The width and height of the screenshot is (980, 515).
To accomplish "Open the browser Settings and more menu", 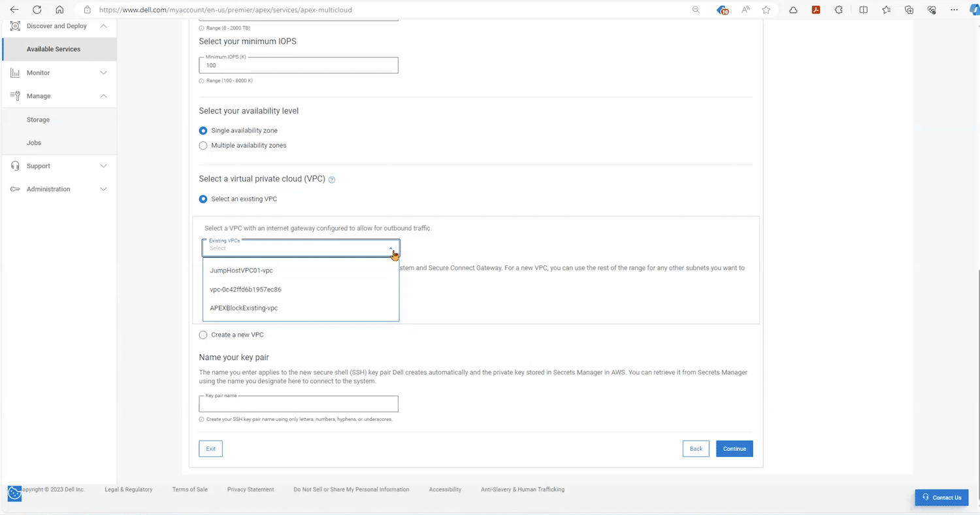I will pyautogui.click(x=955, y=10).
